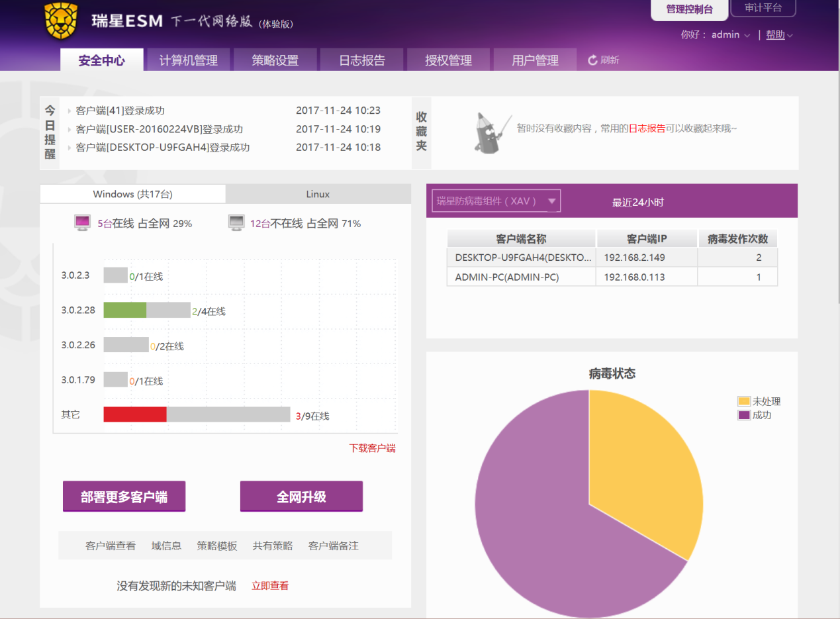This screenshot has height=619, width=840.
Task: Click the 5台 online count link
Action: click(x=105, y=224)
